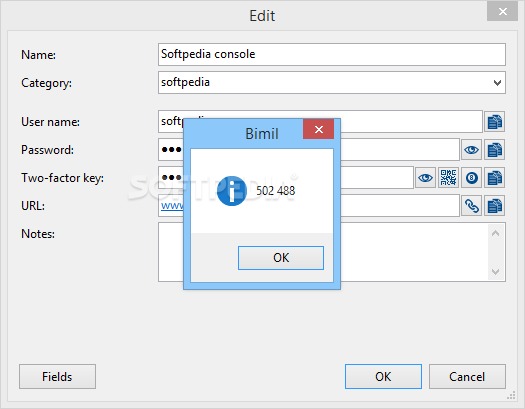
Task: Close the Bimil popup dialog
Action: (x=318, y=129)
